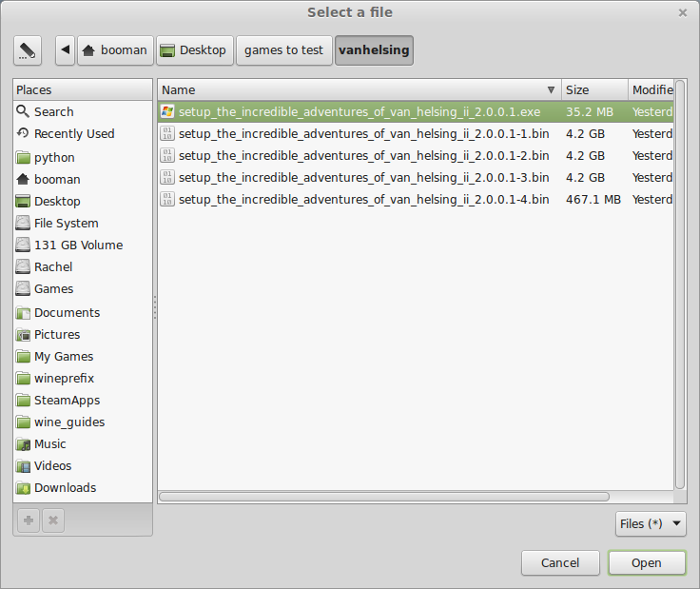This screenshot has width=700, height=589.
Task: Select python folder in Places
Action: point(82,158)
